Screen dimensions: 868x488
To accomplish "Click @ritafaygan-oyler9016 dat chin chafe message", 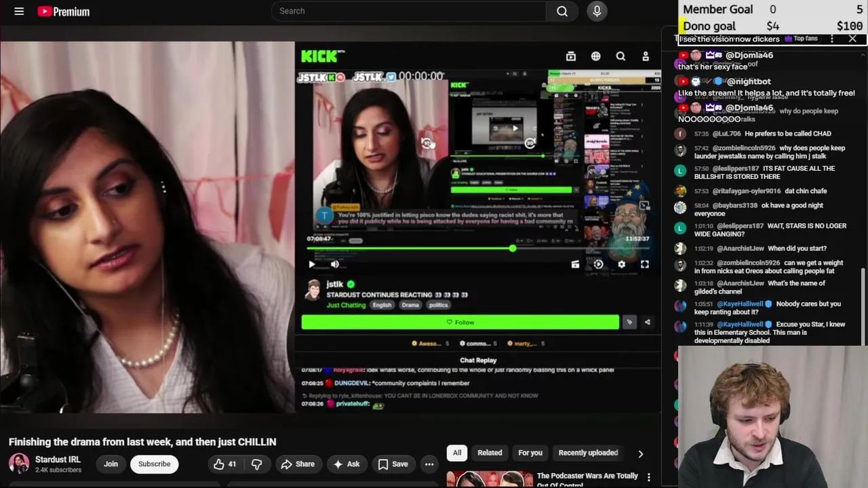I will pos(760,191).
